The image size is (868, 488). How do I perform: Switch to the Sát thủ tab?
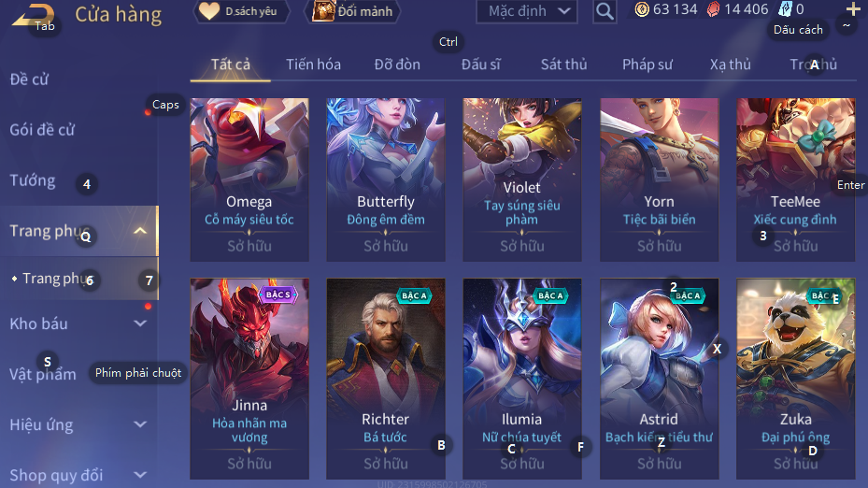point(563,65)
